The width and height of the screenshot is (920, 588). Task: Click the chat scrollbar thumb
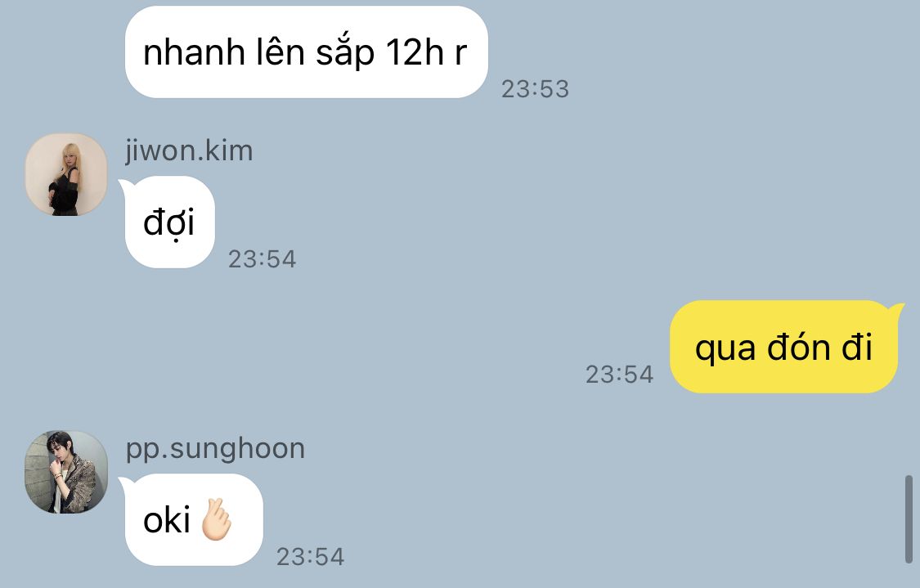(909, 519)
